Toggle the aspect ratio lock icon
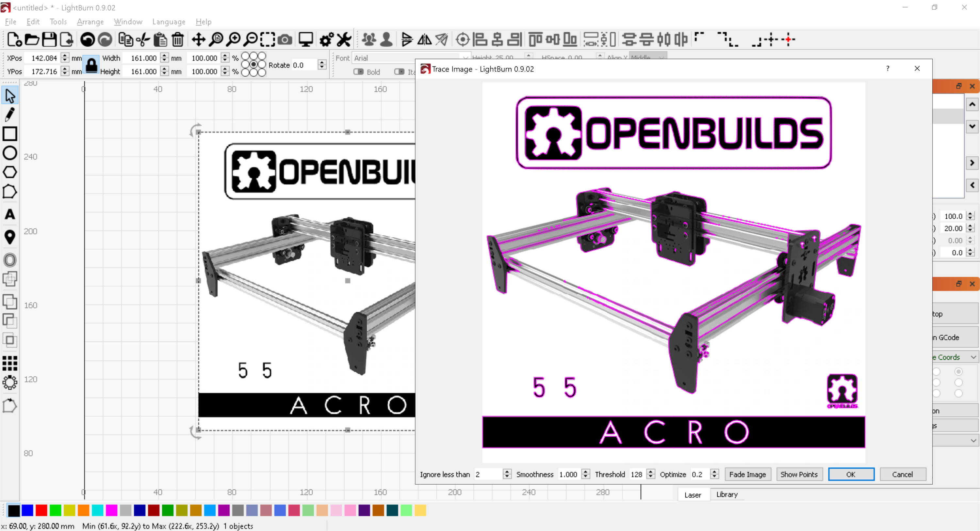The width and height of the screenshot is (980, 531). click(91, 65)
